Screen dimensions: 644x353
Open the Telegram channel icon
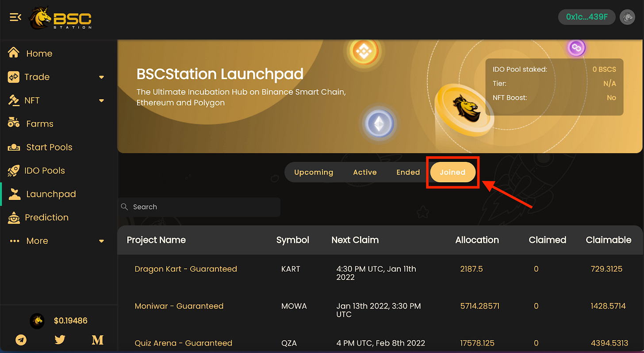(x=21, y=340)
